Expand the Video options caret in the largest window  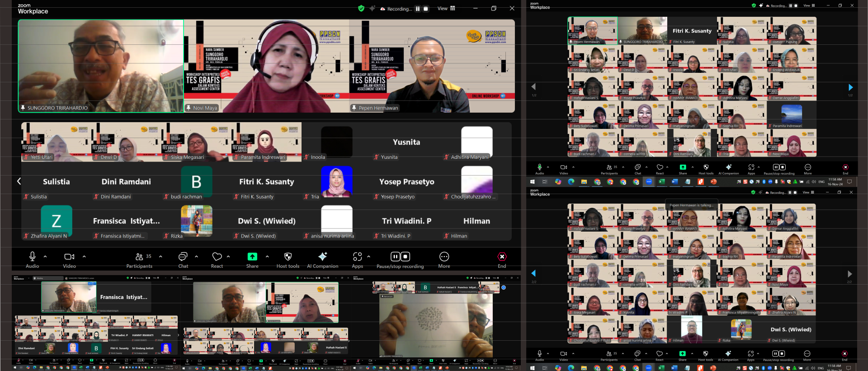click(84, 256)
